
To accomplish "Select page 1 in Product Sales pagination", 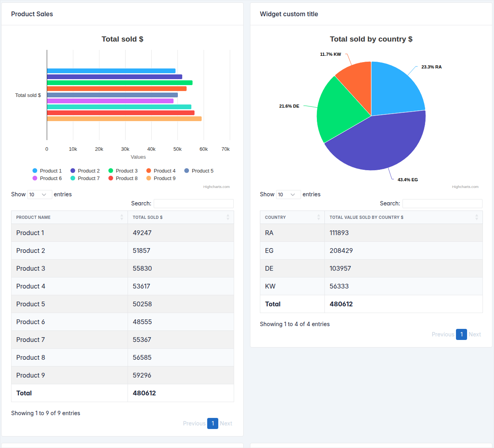I will [x=213, y=423].
